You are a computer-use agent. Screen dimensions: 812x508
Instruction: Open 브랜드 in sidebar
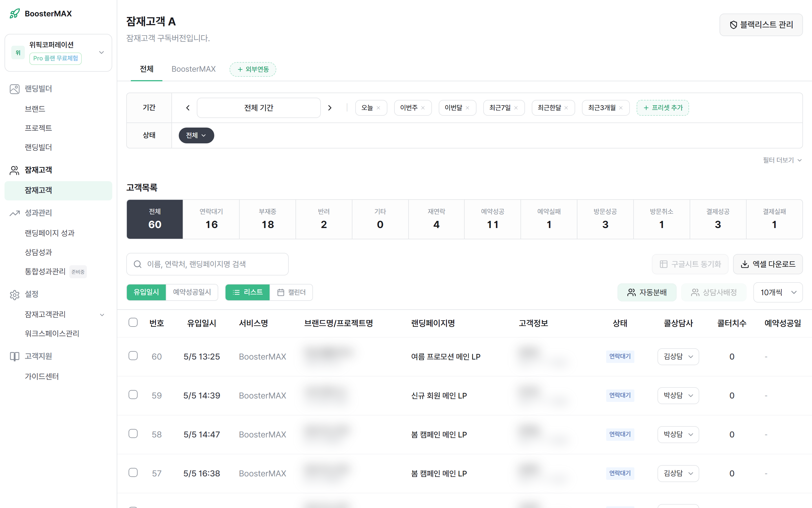click(x=35, y=109)
